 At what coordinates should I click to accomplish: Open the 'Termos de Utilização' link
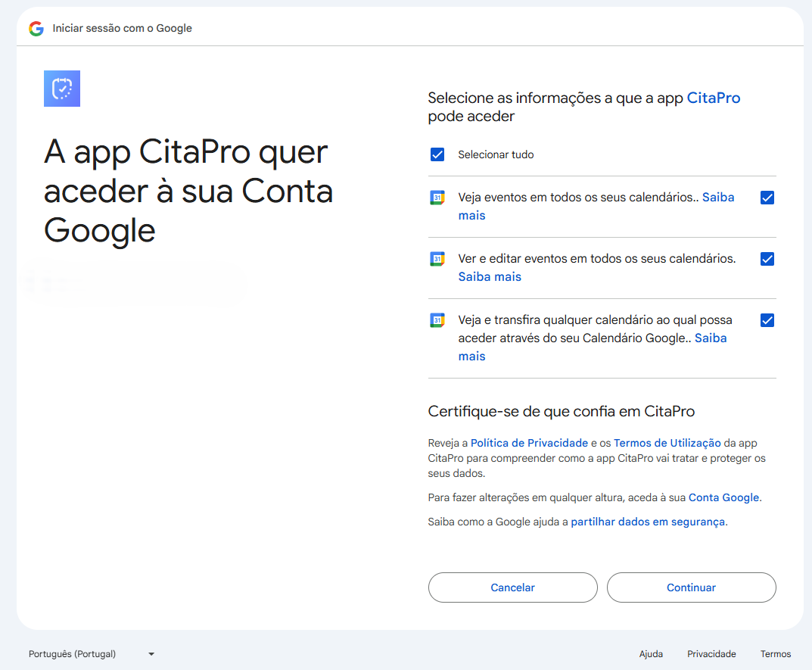point(667,443)
